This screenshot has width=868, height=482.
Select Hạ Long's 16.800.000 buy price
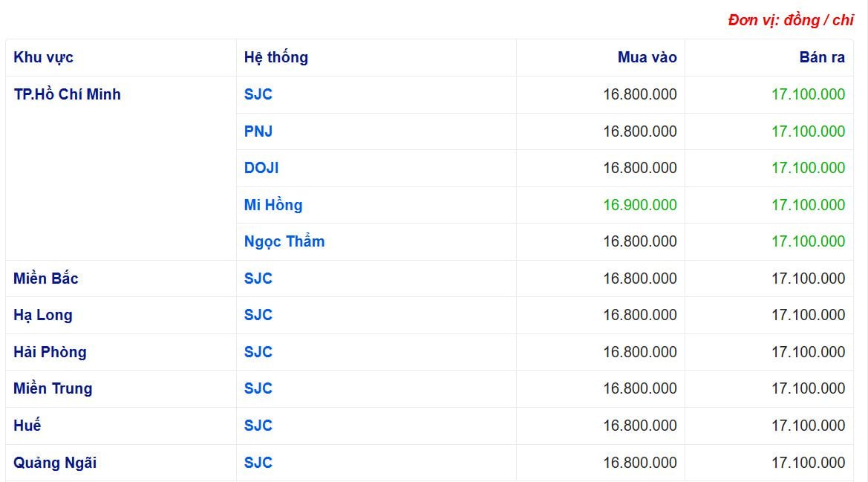(x=640, y=315)
